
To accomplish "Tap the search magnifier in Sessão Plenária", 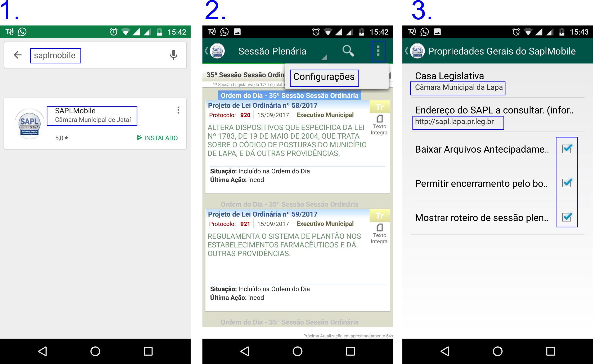I will tap(348, 51).
